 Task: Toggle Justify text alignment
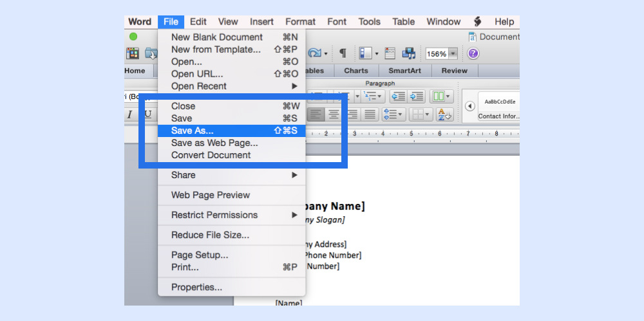coord(370,115)
